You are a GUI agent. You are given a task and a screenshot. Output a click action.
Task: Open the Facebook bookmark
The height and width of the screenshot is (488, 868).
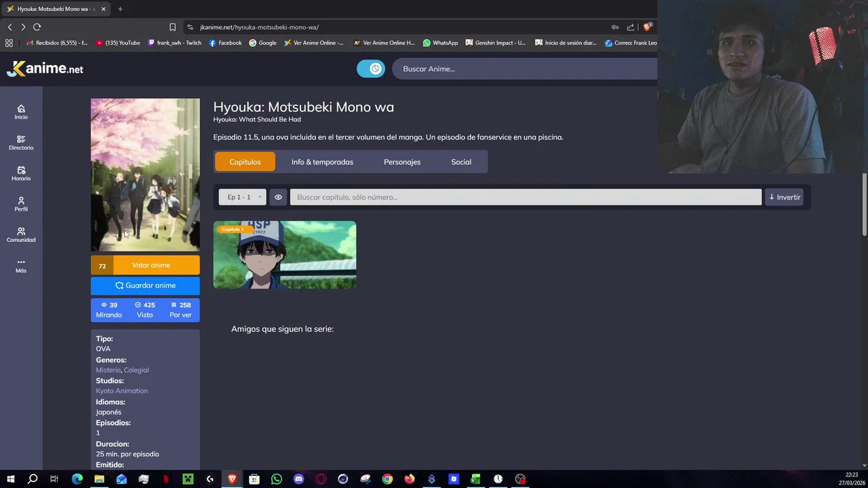(x=225, y=43)
